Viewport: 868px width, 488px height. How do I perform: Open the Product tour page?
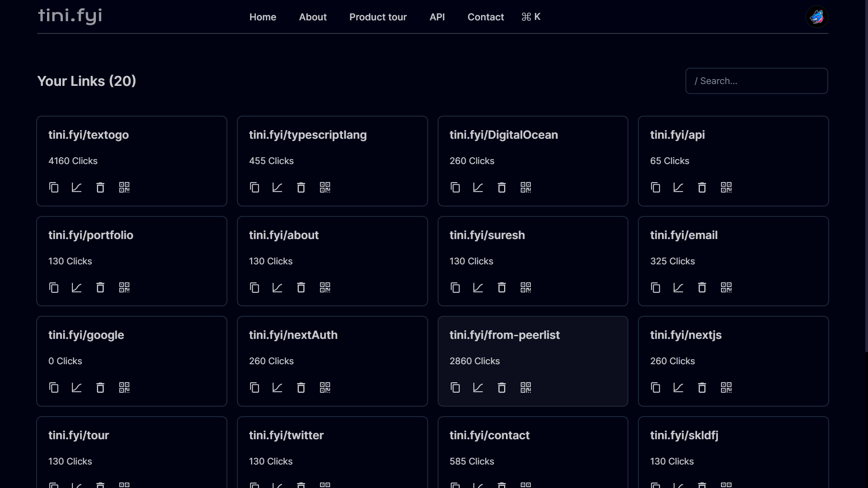pyautogui.click(x=378, y=17)
